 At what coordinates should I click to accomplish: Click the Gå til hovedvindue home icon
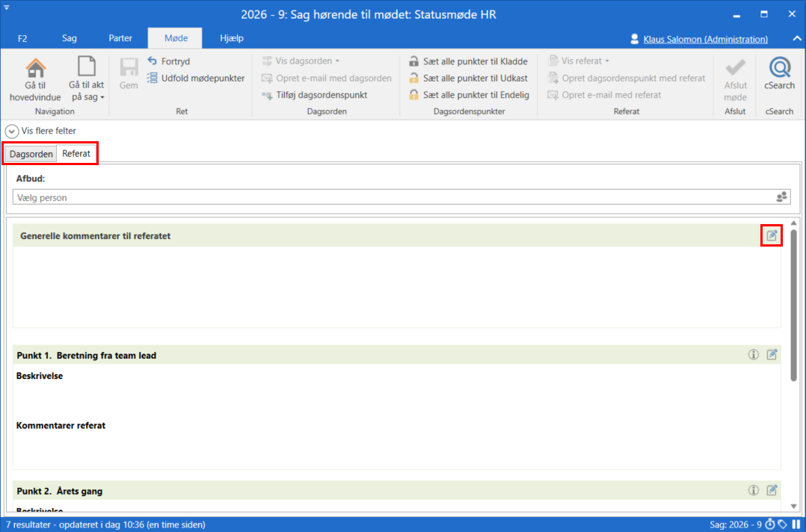coord(35,69)
